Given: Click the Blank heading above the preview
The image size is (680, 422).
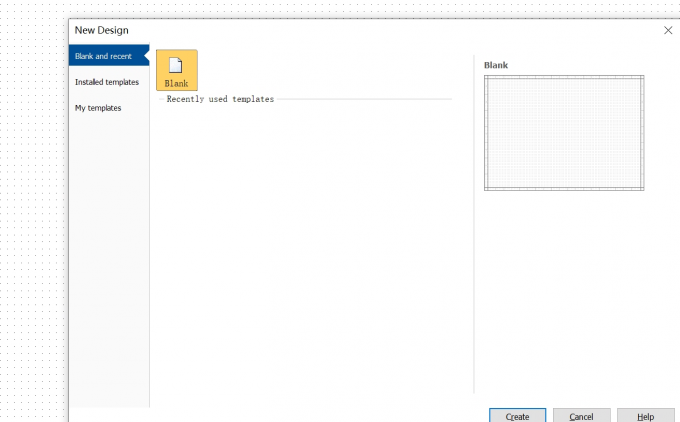Looking at the screenshot, I should 496,65.
